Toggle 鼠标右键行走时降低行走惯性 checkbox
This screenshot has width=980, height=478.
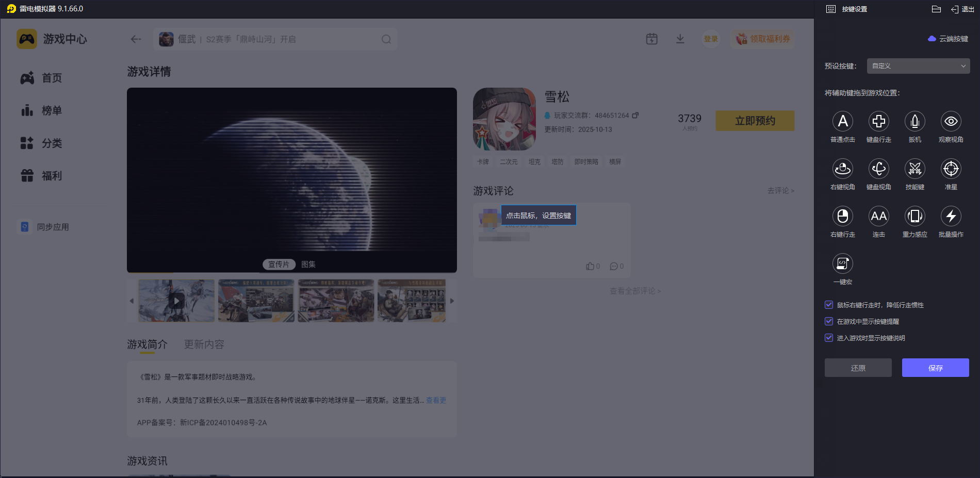(829, 305)
